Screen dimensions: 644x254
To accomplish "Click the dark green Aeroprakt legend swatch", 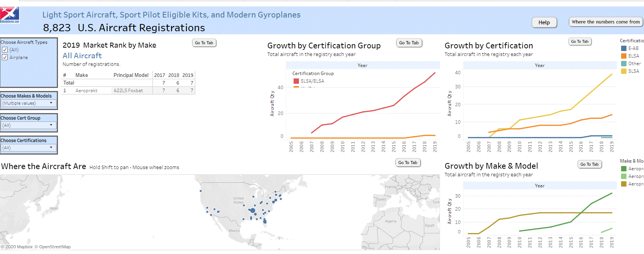I will [624, 169].
